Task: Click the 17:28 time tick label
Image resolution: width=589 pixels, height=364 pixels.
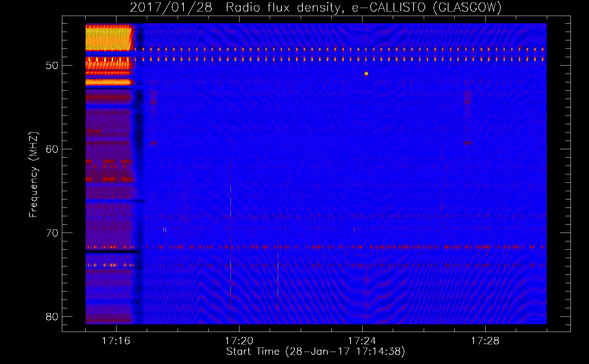Action: tap(485, 341)
